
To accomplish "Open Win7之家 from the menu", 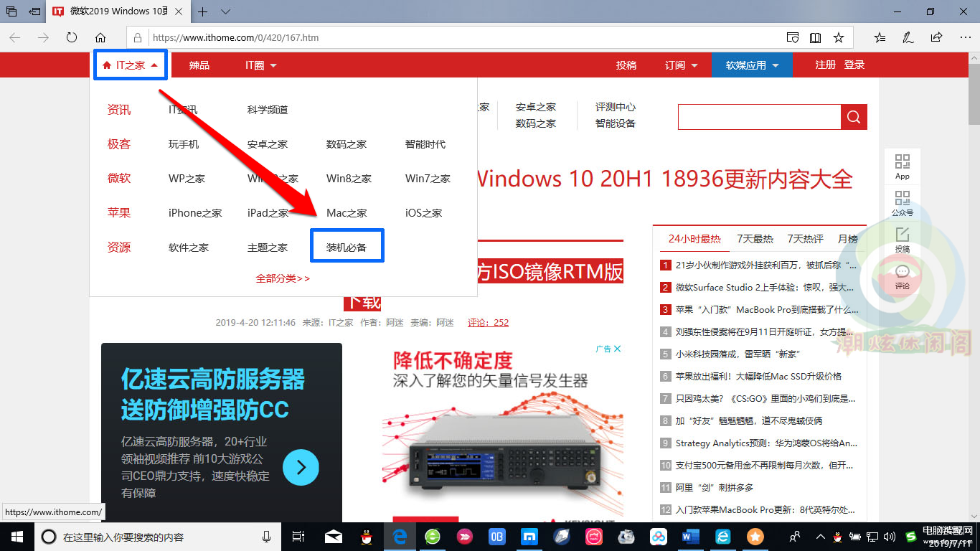I will point(428,179).
